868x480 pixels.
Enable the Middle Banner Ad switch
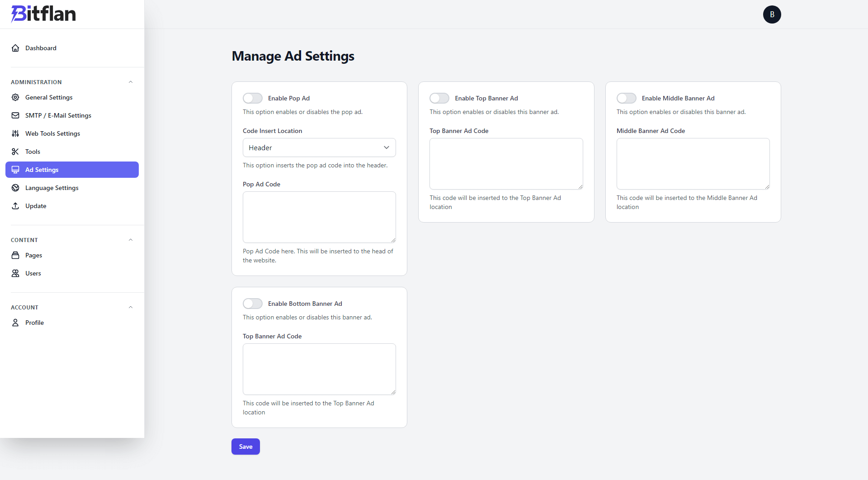pyautogui.click(x=627, y=98)
